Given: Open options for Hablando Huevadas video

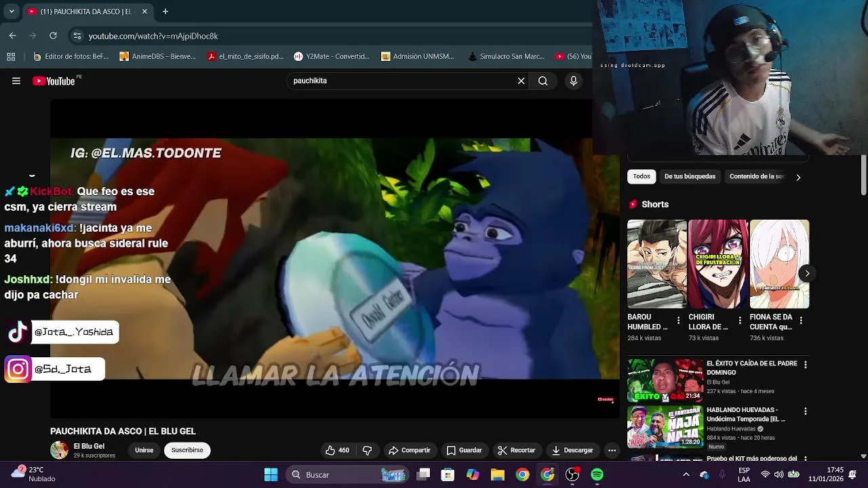Looking at the screenshot, I should [806, 411].
